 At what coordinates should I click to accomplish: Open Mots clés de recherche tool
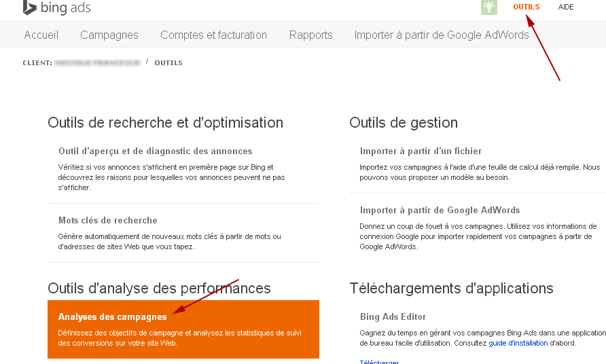coord(108,220)
